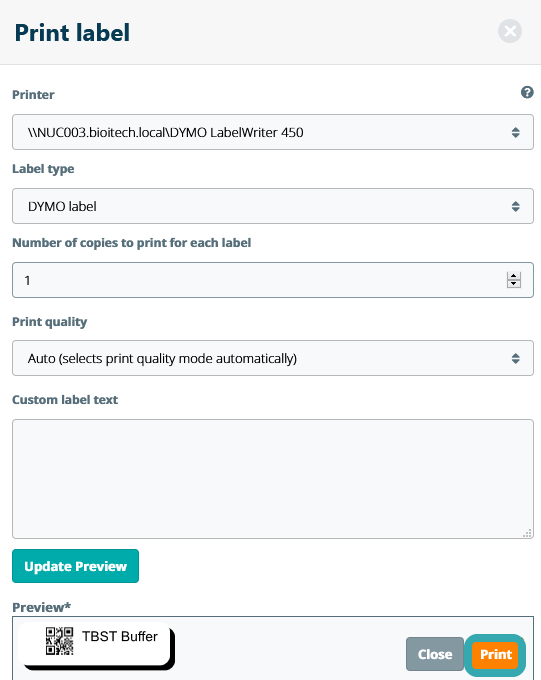
Task: Click the Update Preview button
Action: point(75,566)
